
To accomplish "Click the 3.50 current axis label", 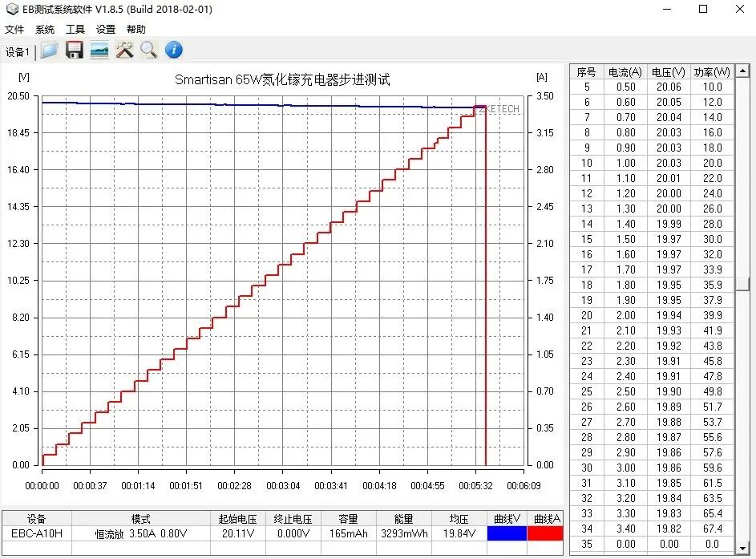I will click(545, 96).
